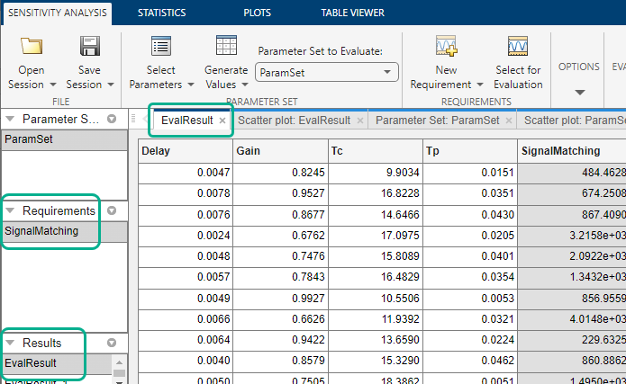Open the Generate Values dropdown arrow
Screen dimensions: 626x384
[245, 85]
